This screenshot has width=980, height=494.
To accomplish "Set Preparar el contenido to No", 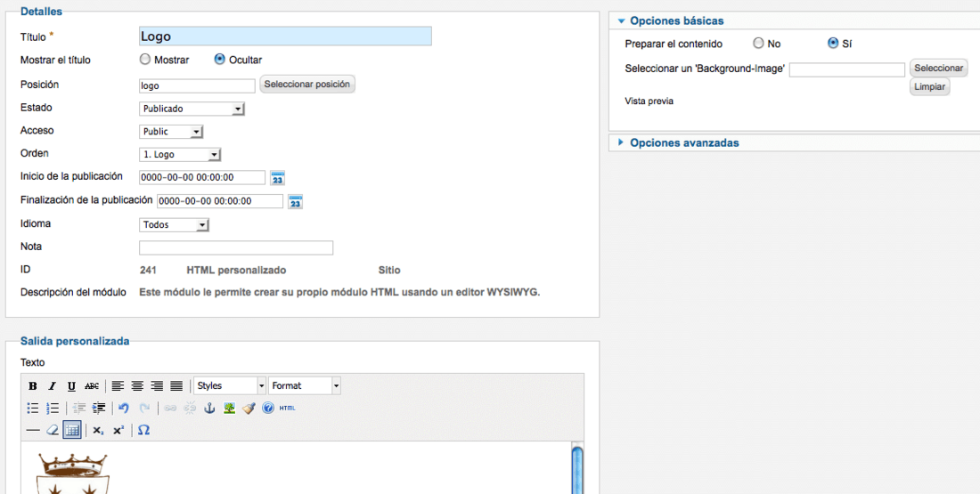I will coord(758,43).
